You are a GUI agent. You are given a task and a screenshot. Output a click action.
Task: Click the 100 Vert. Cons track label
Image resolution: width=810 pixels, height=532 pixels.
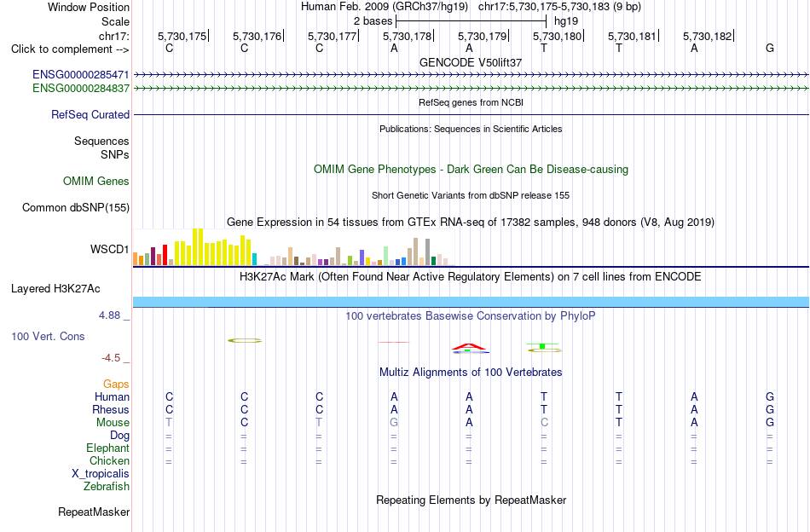[x=48, y=336]
